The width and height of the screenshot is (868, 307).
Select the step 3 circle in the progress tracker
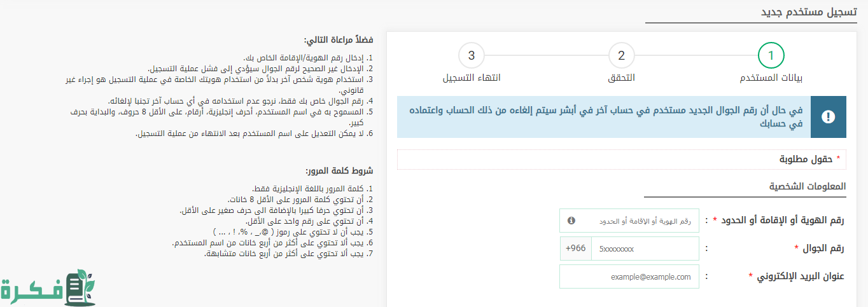tap(472, 56)
